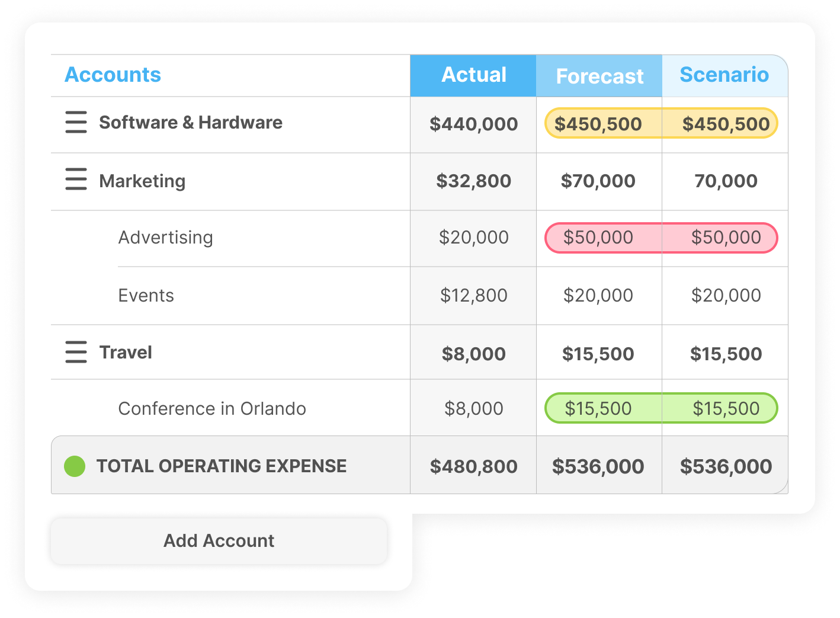840x618 pixels.
Task: Click the hamburger icon beside Travel
Action: tap(76, 352)
